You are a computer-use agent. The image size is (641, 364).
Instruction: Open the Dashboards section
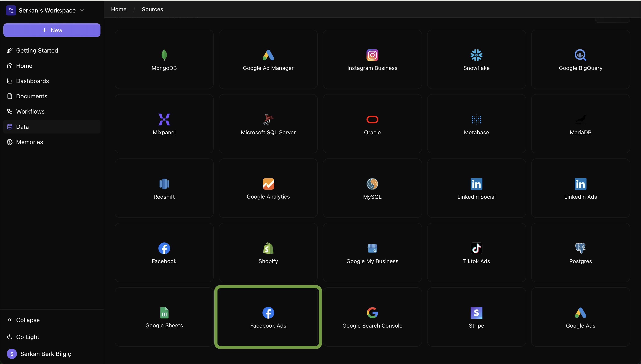point(52,81)
